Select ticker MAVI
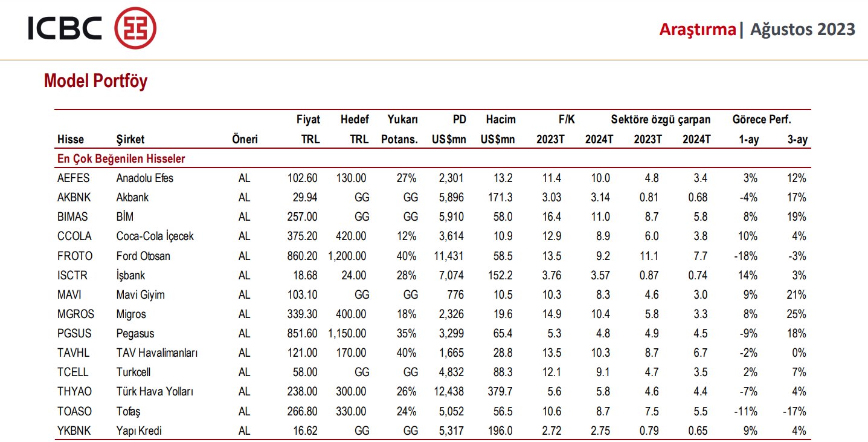 coord(69,294)
